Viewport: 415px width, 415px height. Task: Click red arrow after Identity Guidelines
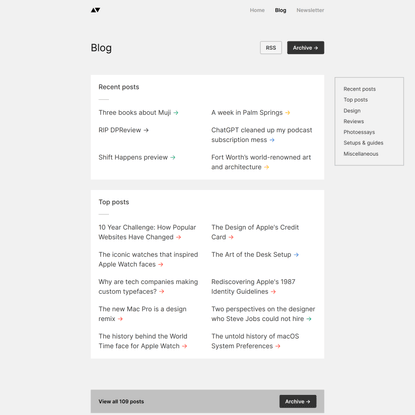click(x=273, y=292)
